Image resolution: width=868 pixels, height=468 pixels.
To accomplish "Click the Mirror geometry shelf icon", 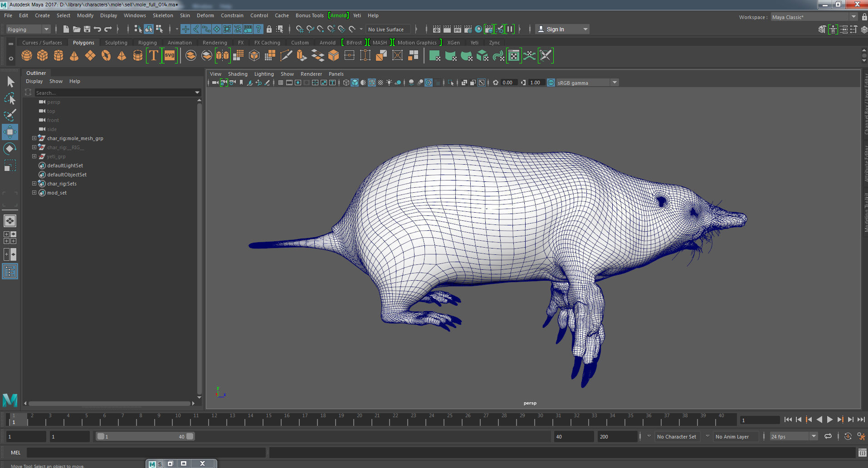I will tap(223, 55).
